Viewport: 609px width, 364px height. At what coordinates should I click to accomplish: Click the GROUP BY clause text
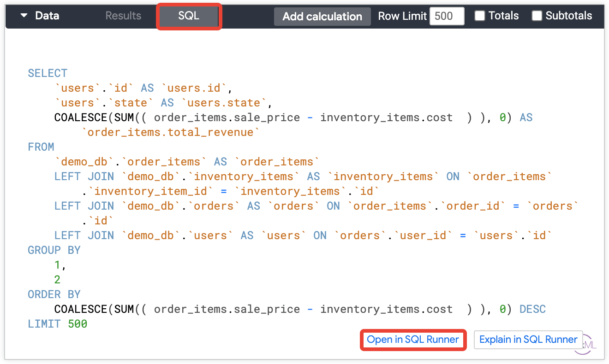(x=54, y=250)
